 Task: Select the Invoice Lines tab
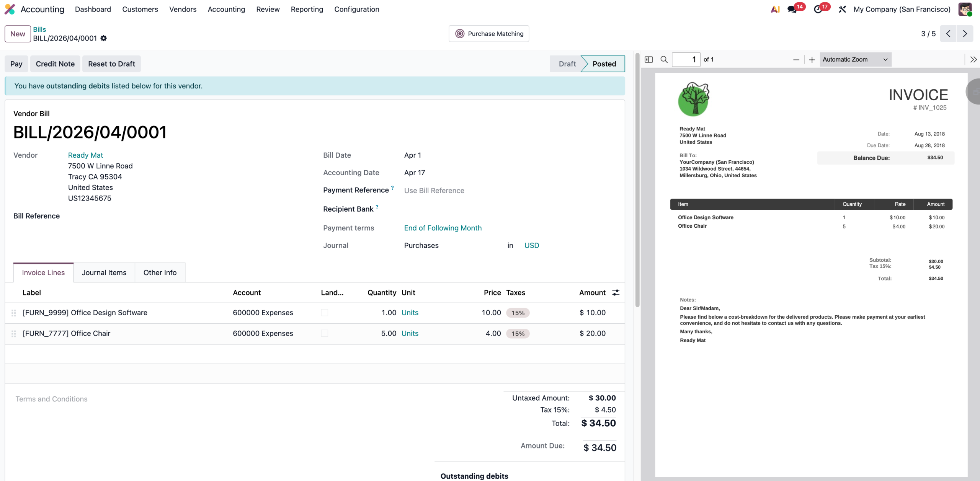tap(43, 272)
